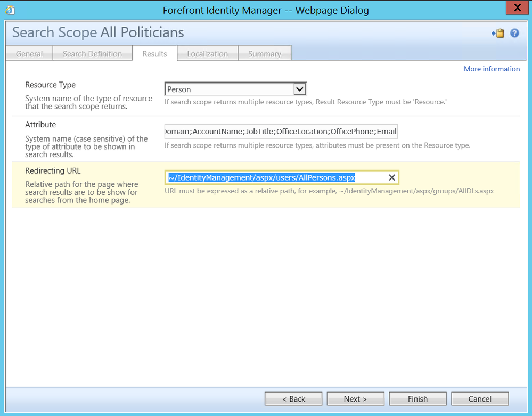Click the 'Attribute' label text
This screenshot has height=416, width=532.
click(x=40, y=125)
